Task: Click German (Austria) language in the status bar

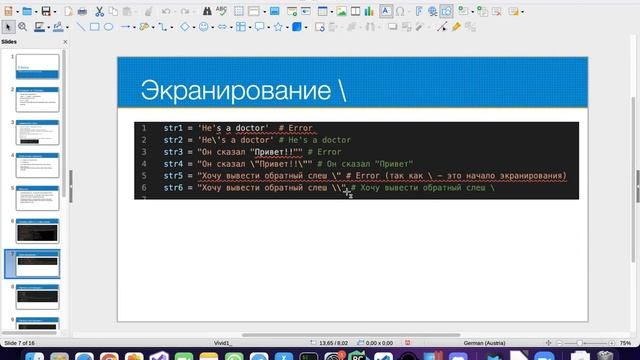Action: [484, 343]
